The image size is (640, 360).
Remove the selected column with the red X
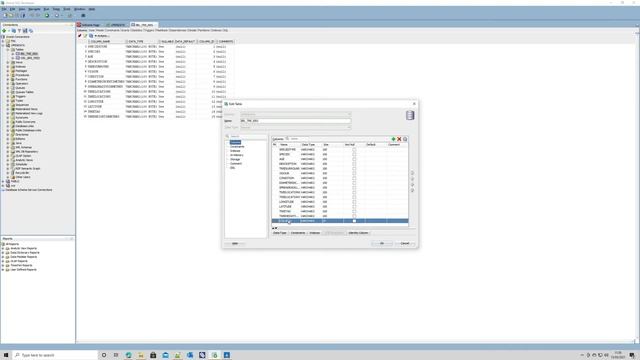pyautogui.click(x=399, y=139)
